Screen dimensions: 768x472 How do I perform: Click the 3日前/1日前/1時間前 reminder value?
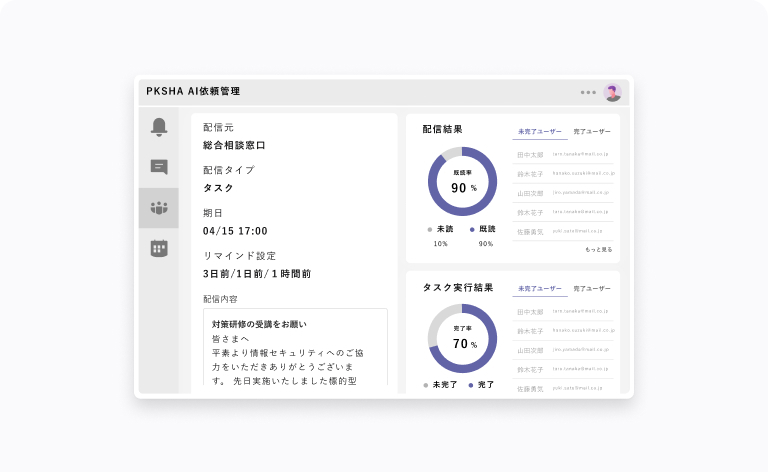(257, 274)
